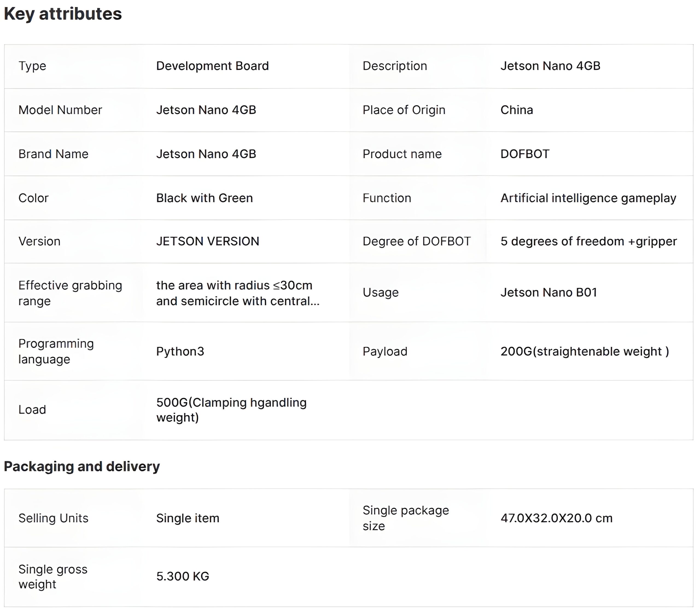Select 'Jetson Nano 4GB' in Description row
The width and height of the screenshot is (700, 612).
point(550,66)
